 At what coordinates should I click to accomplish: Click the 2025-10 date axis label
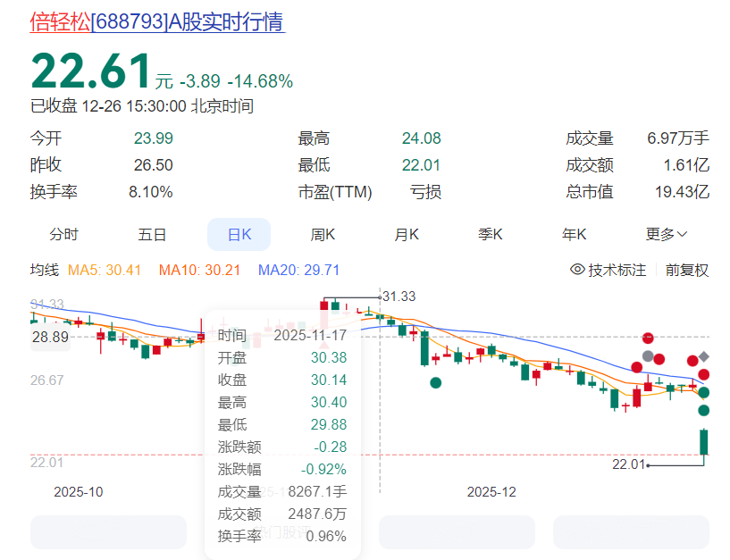pyautogui.click(x=79, y=492)
